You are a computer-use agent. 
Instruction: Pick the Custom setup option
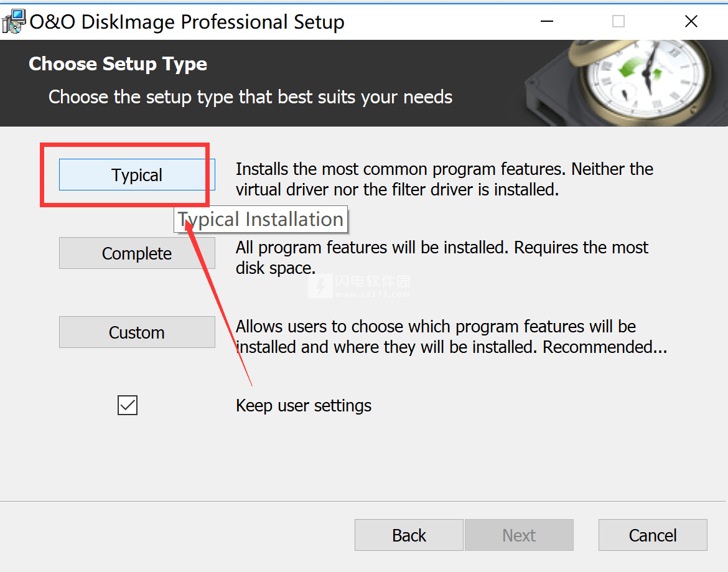pos(137,332)
